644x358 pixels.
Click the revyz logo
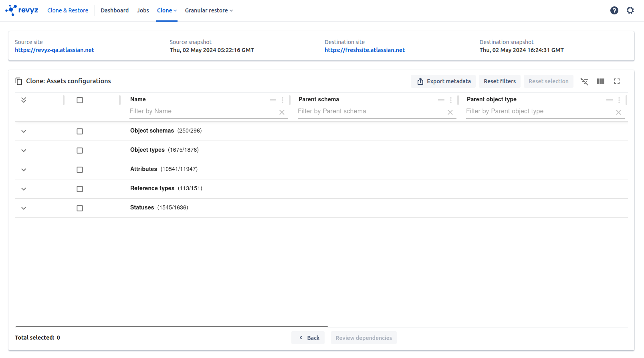22,10
